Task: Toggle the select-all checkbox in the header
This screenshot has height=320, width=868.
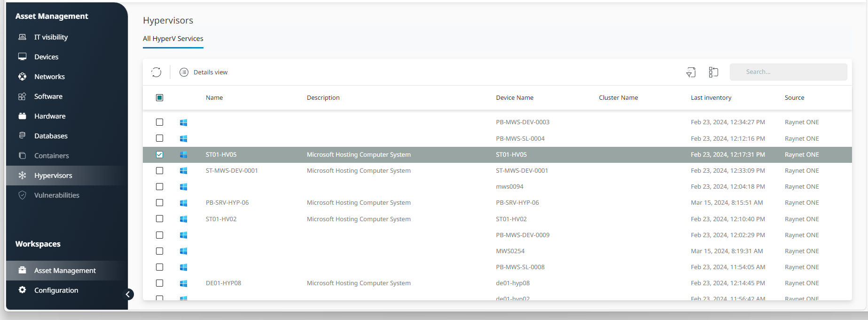Action: pos(160,97)
